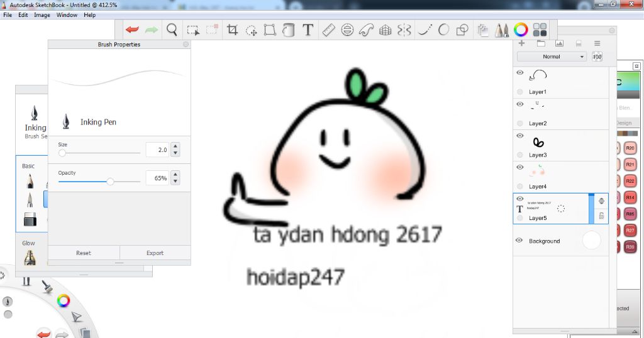Add a layer group folder
644x338 pixels.
pyautogui.click(x=541, y=43)
